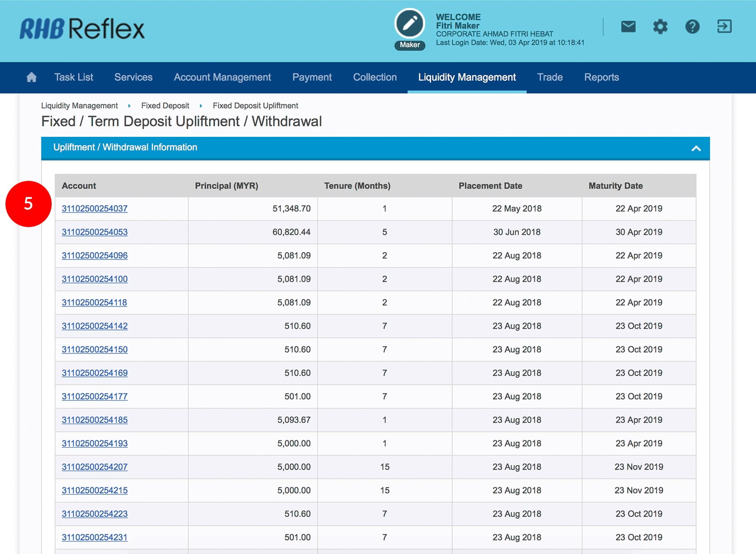756x554 pixels.
Task: Open the Account Management menu
Action: point(222,77)
